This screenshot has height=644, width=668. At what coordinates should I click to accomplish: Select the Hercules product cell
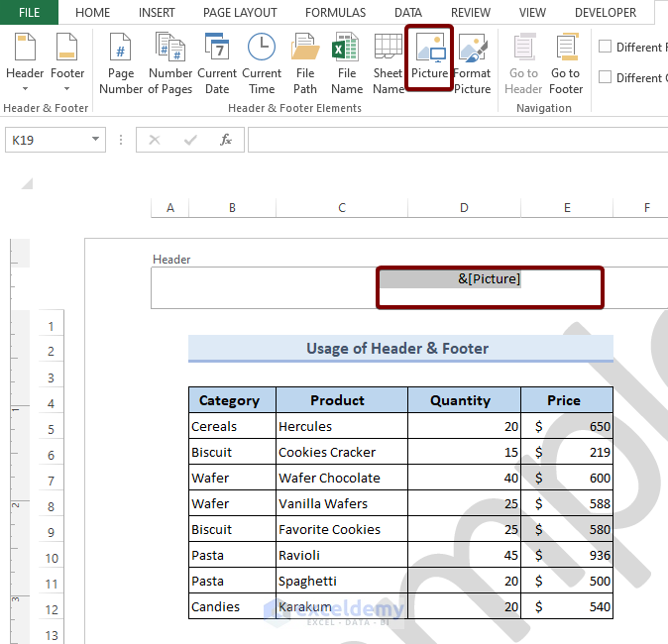(x=342, y=426)
